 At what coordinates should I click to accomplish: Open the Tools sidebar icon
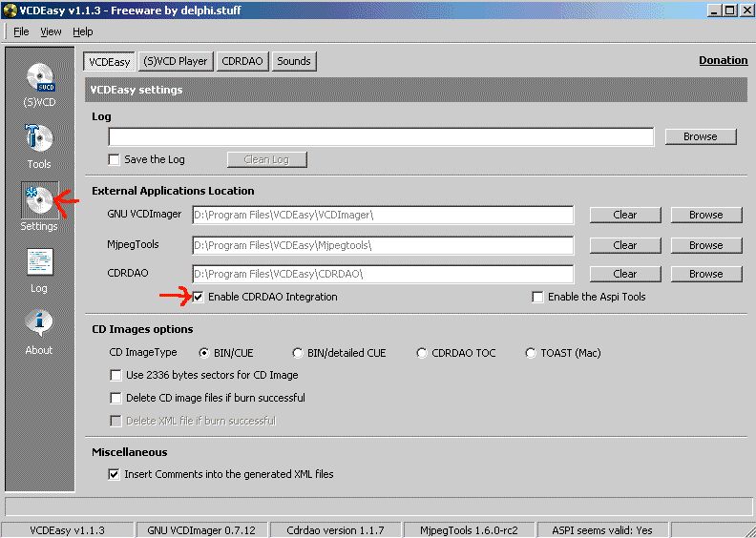[x=39, y=139]
